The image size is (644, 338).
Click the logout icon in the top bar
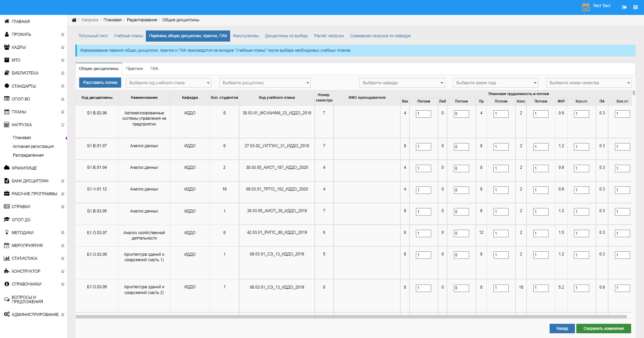624,7
